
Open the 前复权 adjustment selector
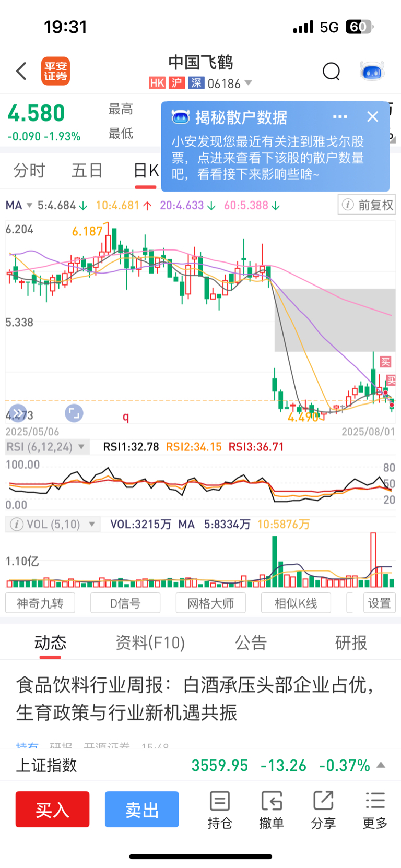367,205
